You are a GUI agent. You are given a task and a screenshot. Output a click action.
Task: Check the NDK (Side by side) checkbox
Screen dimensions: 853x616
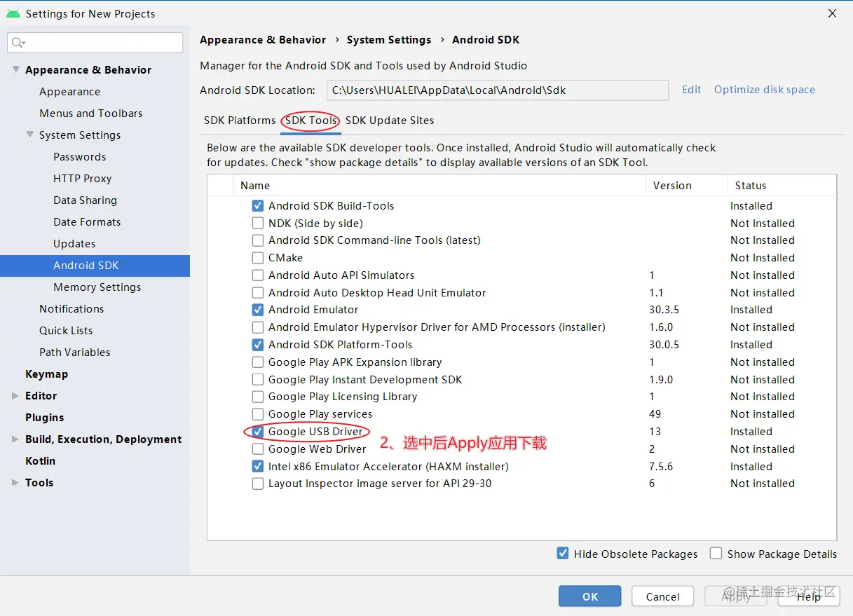click(x=258, y=224)
